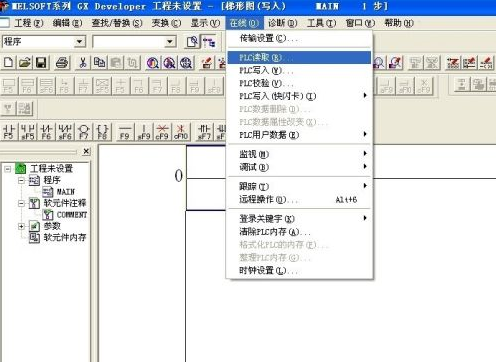Collapse the 软元件注释 tree node

[x=21, y=203]
